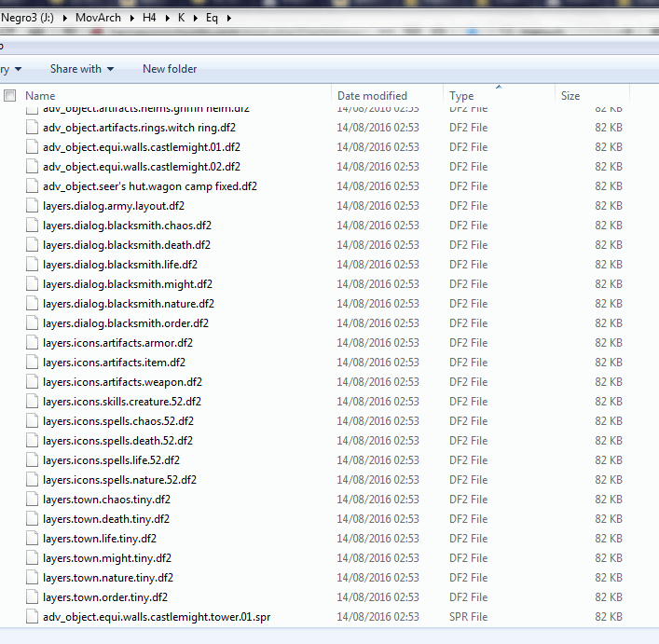The height and width of the screenshot is (644, 659).
Task: Click file icon of blacksmith.death.df2
Action: (32, 245)
